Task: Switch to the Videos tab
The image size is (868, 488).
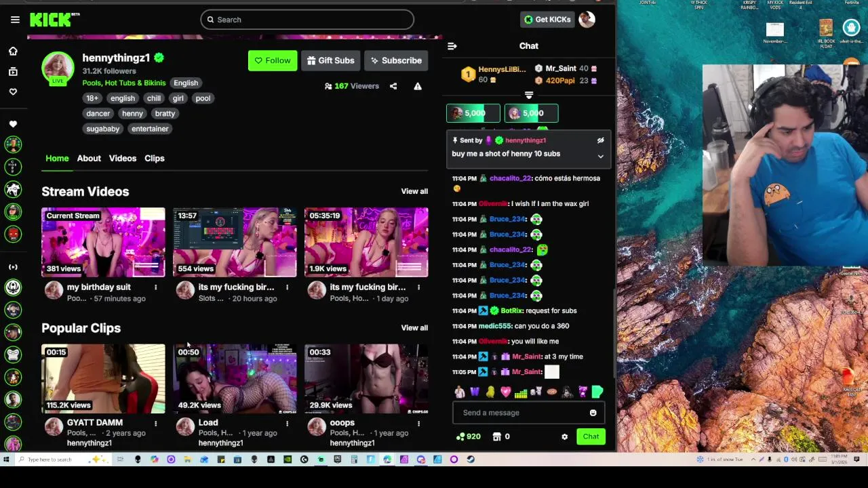Action: (123, 158)
